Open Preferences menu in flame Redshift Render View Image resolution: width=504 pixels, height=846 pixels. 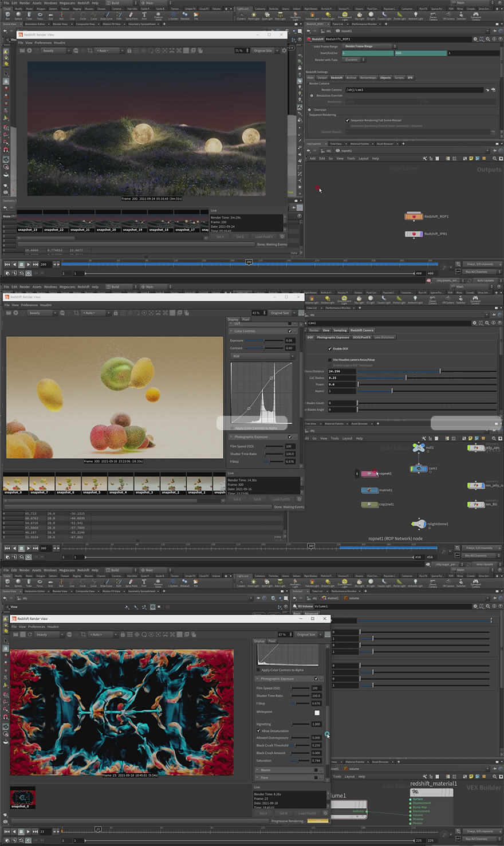pyautogui.click(x=37, y=627)
